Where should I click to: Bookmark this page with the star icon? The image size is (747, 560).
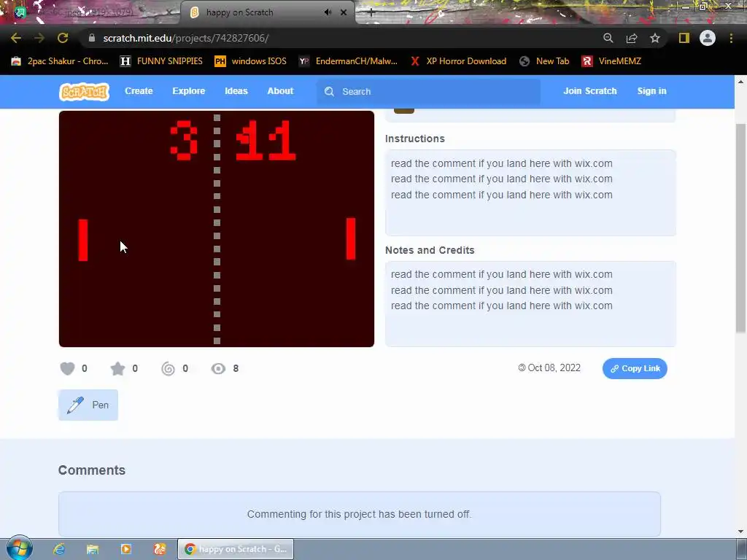pos(655,38)
